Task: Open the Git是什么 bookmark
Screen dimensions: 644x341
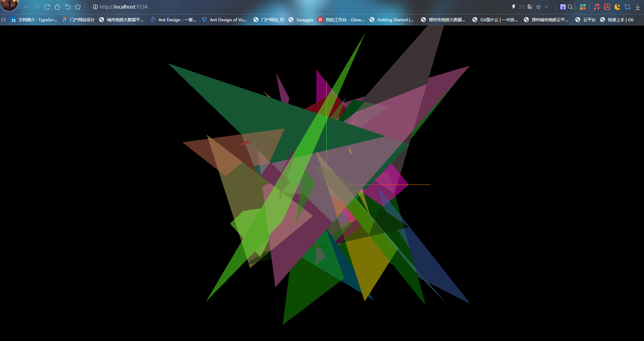Action: click(495, 20)
